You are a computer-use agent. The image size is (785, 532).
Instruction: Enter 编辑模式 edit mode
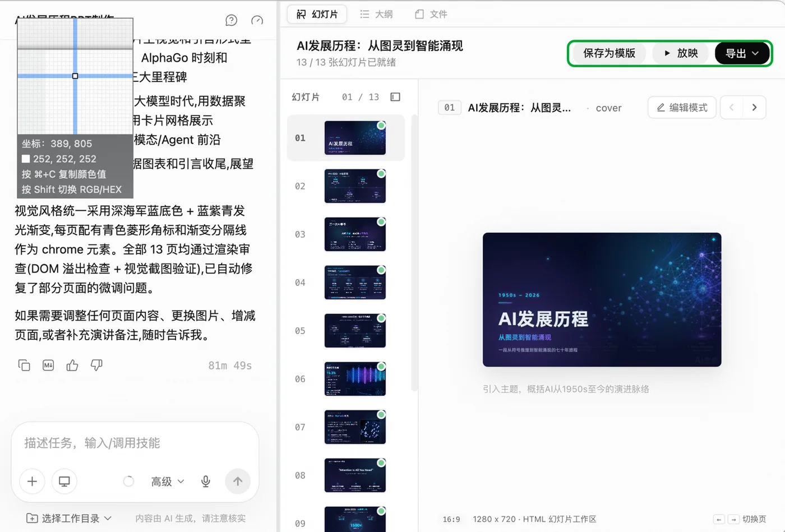click(x=682, y=107)
